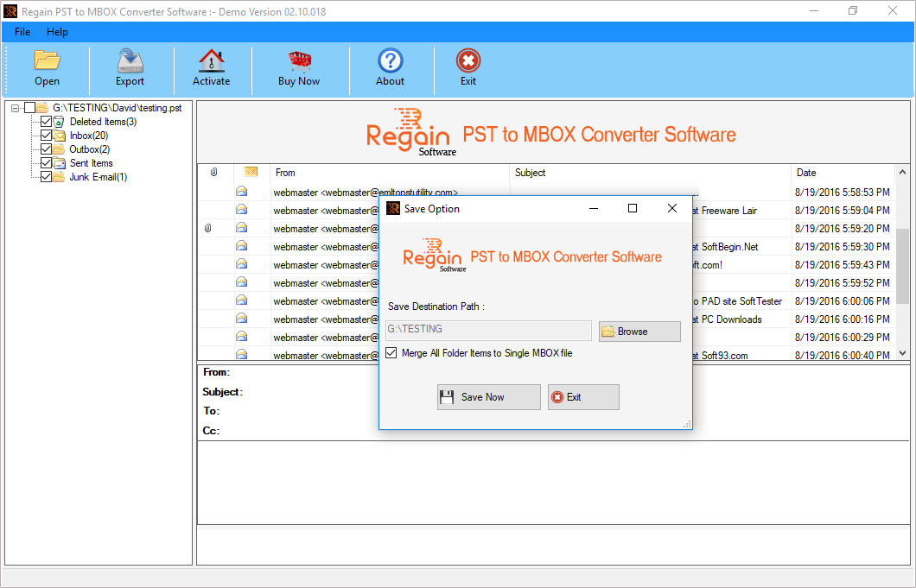Viewport: 916px width, 588px height.
Task: Uncheck the Inbox(20) checkbox
Action: pyautogui.click(x=46, y=136)
